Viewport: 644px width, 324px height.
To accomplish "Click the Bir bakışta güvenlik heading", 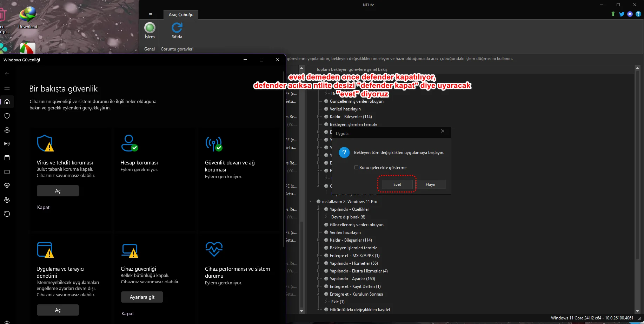I will point(64,89).
